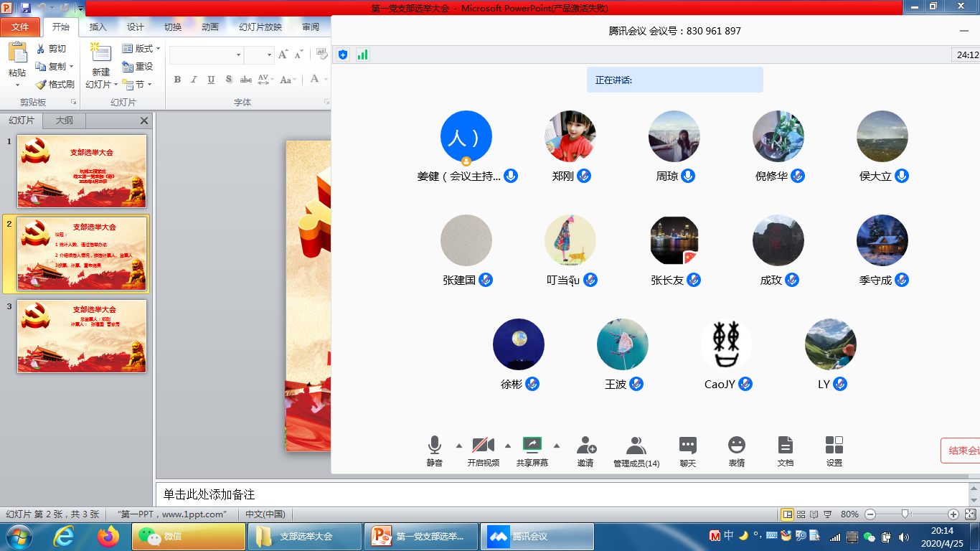This screenshot has width=980, height=551.
Task: Toggle the mute microphone button
Action: coord(434,446)
